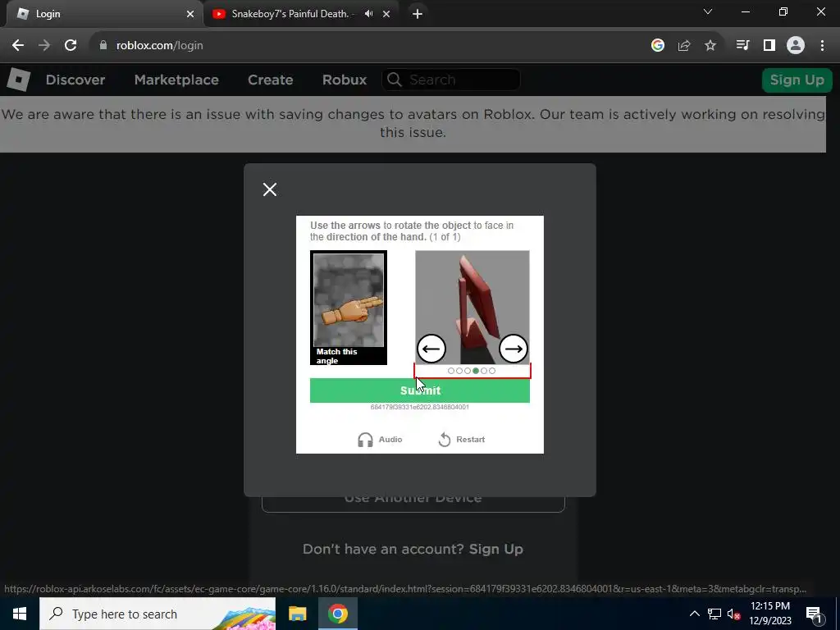Open Chrome three-dot menu
The height and width of the screenshot is (630, 840).
click(x=822, y=46)
